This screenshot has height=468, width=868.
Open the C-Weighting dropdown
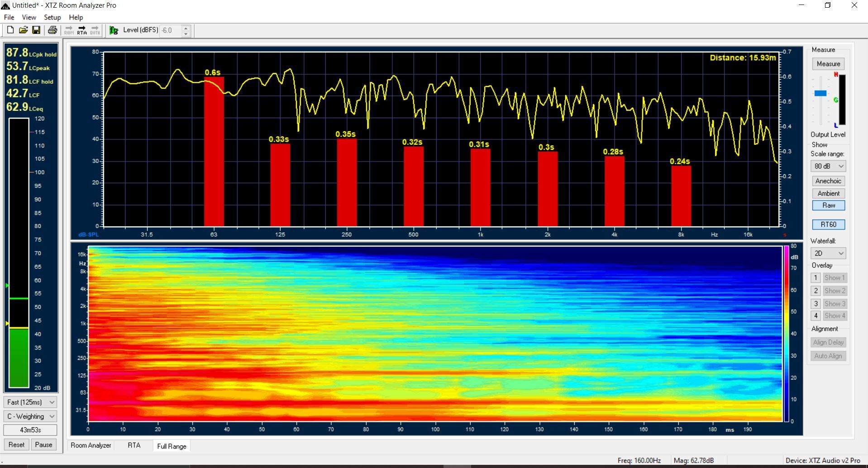30,416
